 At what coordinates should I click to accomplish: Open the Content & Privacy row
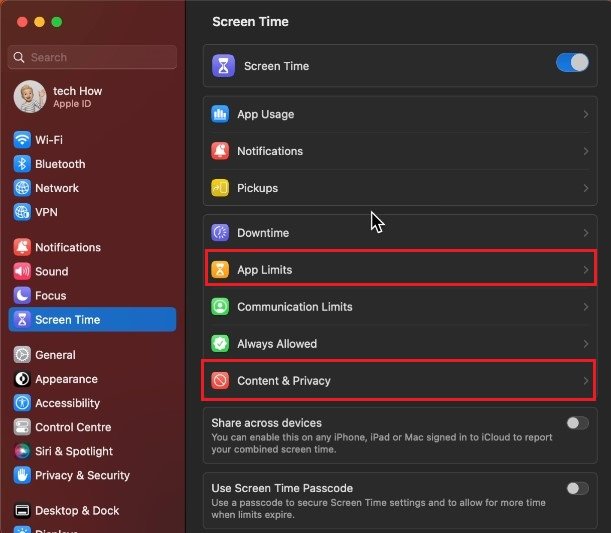tap(400, 381)
